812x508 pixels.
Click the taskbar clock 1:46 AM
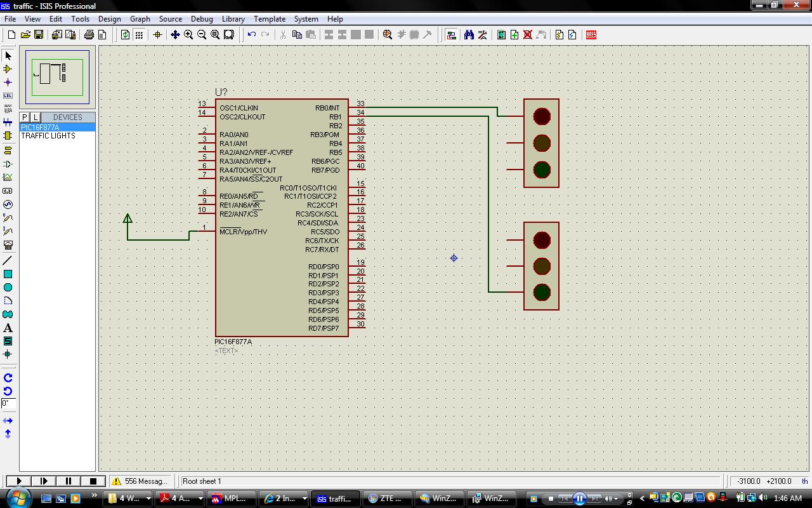(787, 498)
